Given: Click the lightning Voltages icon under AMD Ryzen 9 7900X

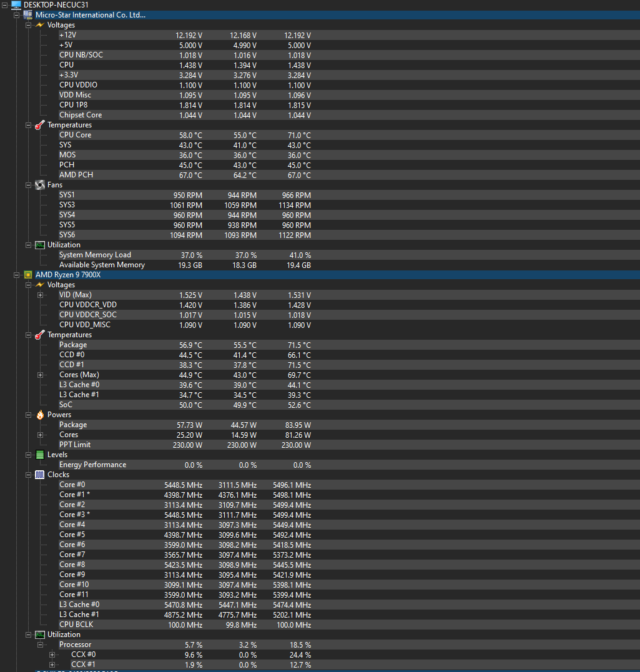Looking at the screenshot, I should coord(40,285).
